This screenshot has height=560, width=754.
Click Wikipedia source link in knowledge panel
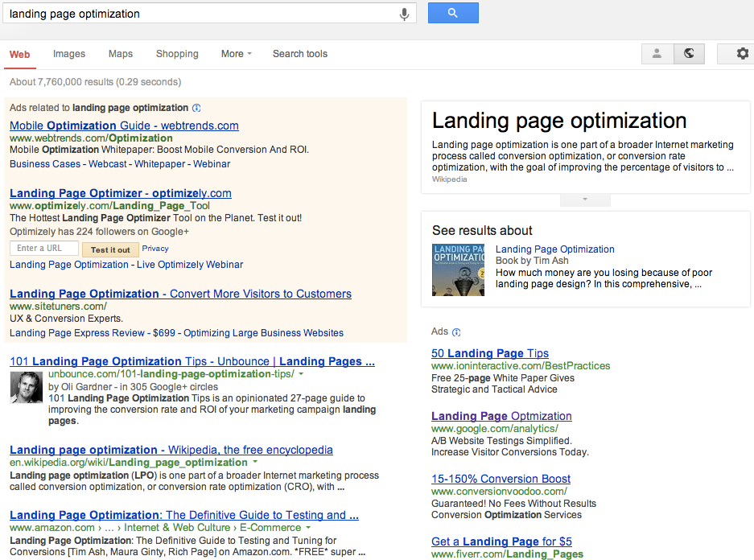coord(449,179)
